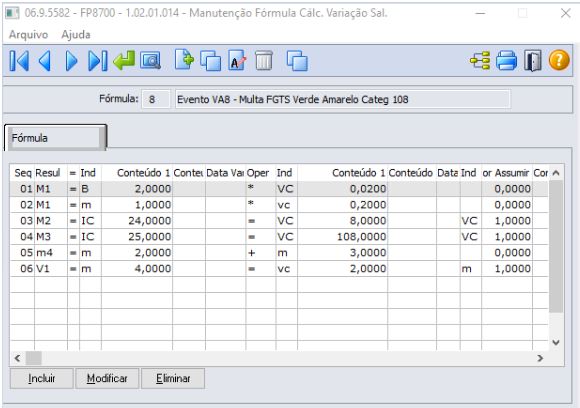Select row Seq 06 result V1
Viewport: 580px width, 408px height.
click(x=279, y=269)
